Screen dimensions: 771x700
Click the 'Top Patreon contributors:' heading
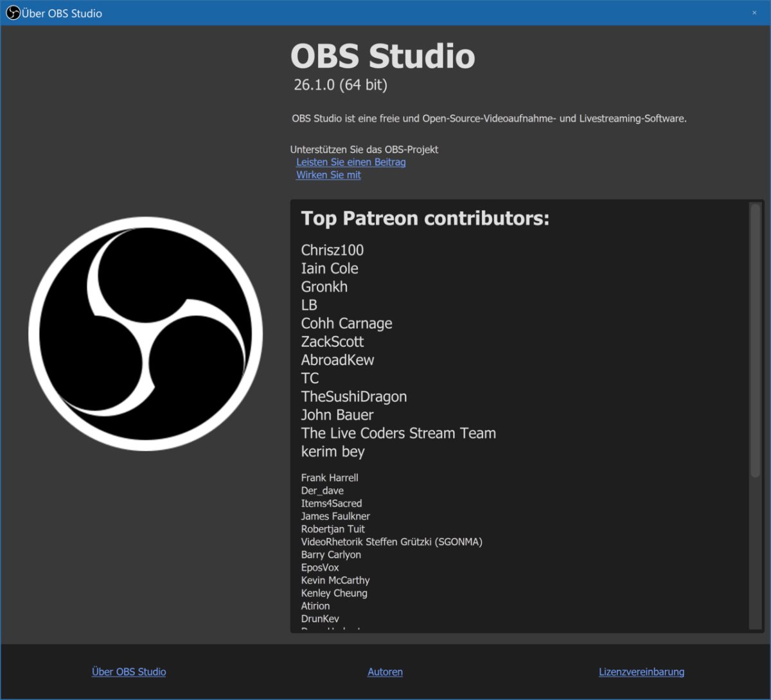[x=425, y=218]
